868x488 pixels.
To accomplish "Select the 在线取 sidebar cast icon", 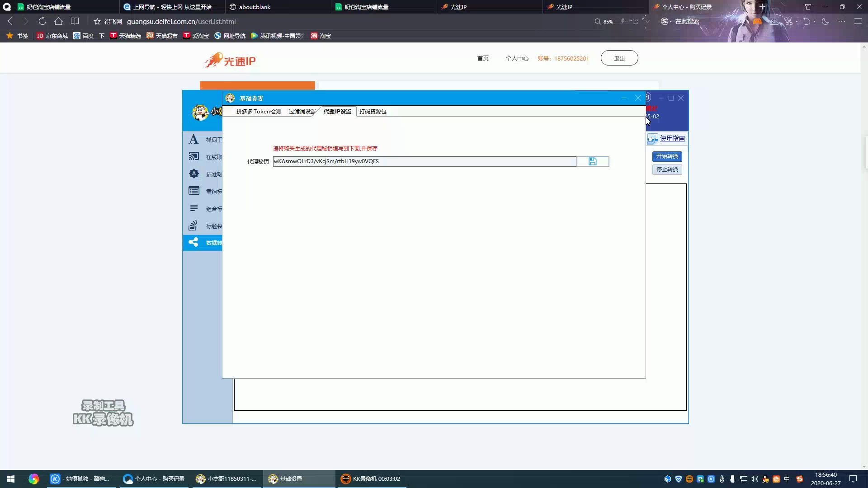I will click(x=193, y=156).
